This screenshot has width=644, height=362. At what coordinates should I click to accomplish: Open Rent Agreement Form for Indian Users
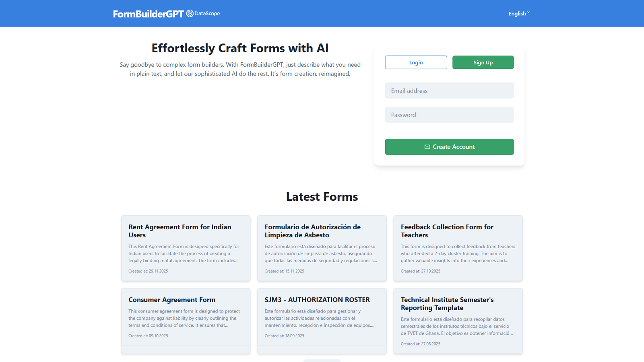(186, 248)
